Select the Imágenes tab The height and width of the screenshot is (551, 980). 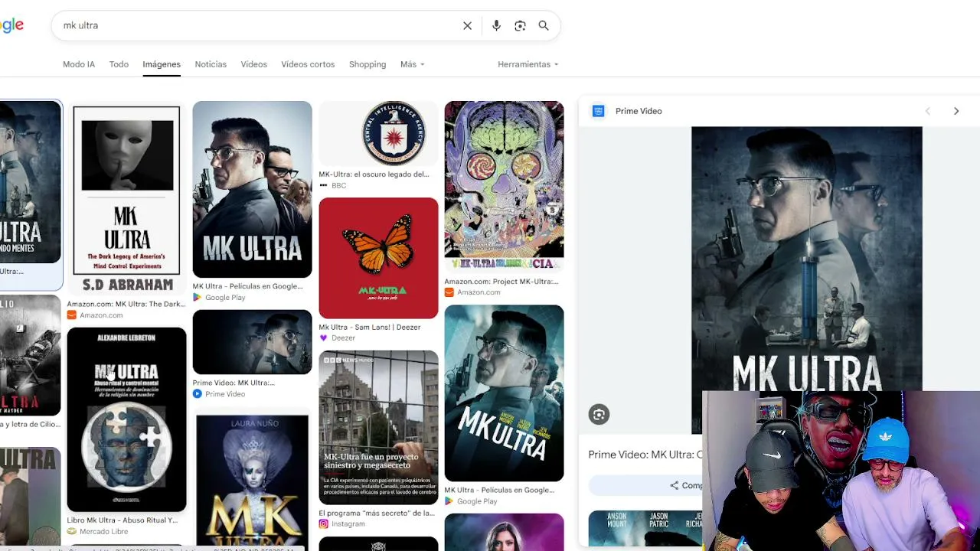tap(162, 64)
